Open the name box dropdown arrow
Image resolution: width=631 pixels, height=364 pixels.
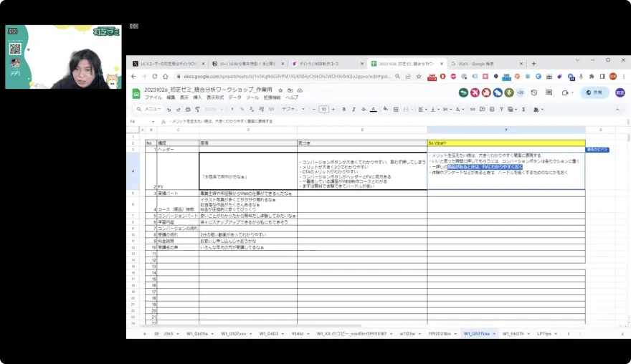tap(153, 122)
